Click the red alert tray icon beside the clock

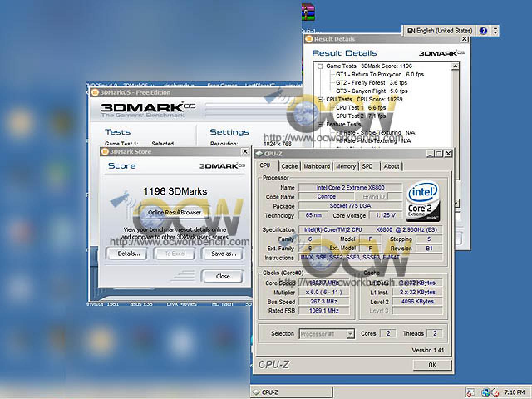click(x=495, y=392)
